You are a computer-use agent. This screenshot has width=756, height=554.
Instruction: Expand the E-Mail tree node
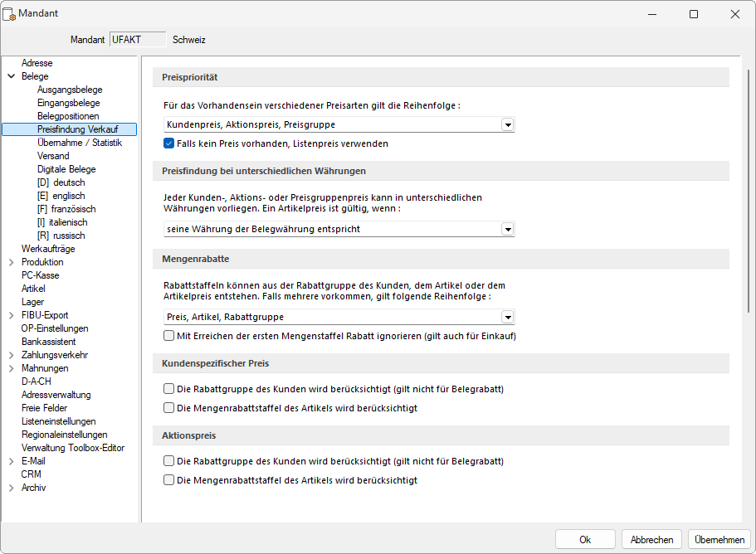click(11, 461)
